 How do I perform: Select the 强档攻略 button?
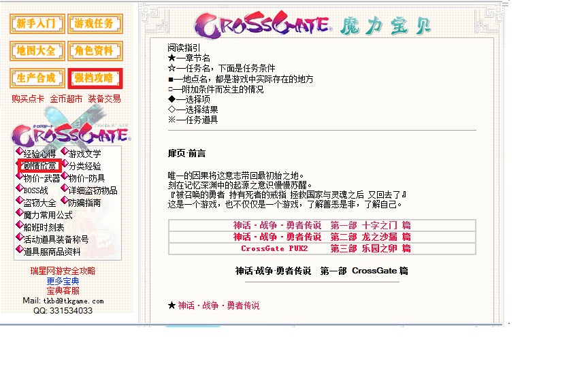[x=95, y=78]
